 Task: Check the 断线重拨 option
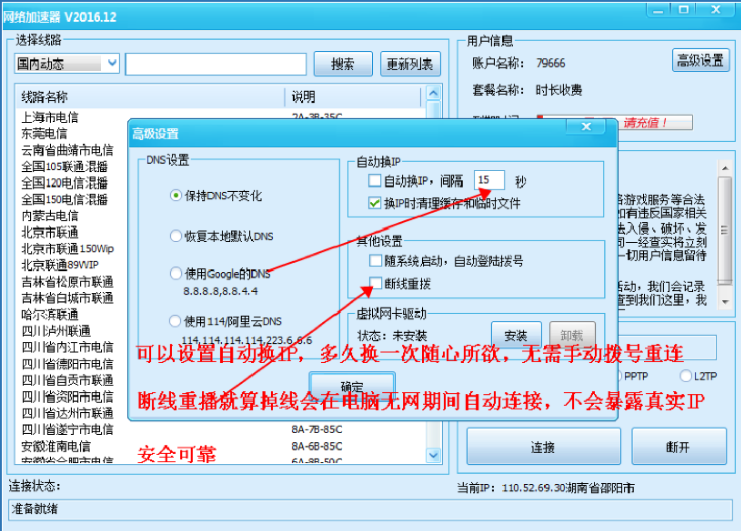point(375,284)
